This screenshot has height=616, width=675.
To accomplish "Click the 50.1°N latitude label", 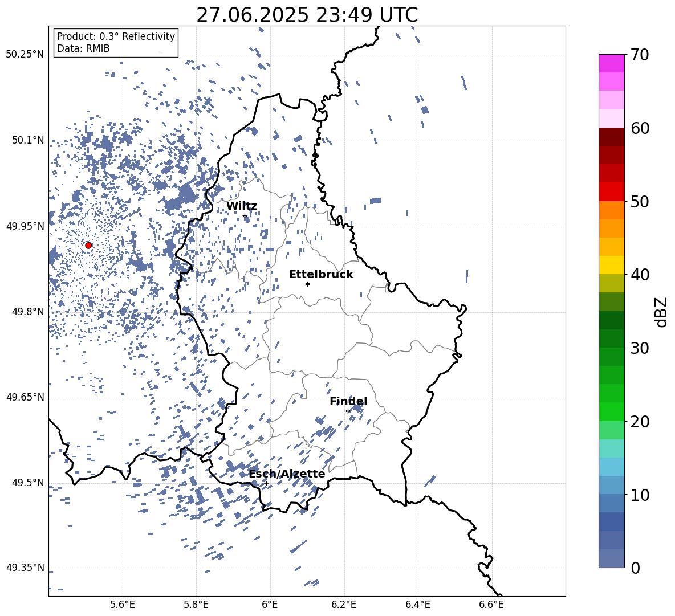I will (x=28, y=140).
